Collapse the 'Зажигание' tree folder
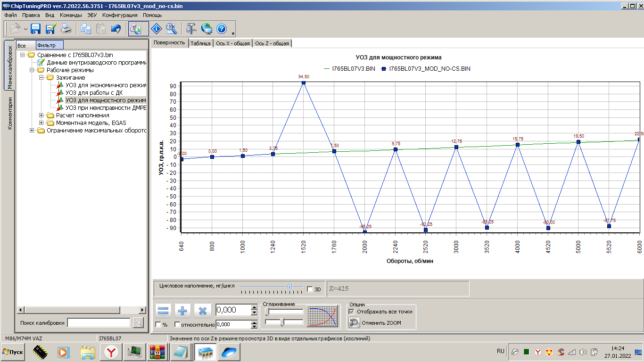 [41, 78]
